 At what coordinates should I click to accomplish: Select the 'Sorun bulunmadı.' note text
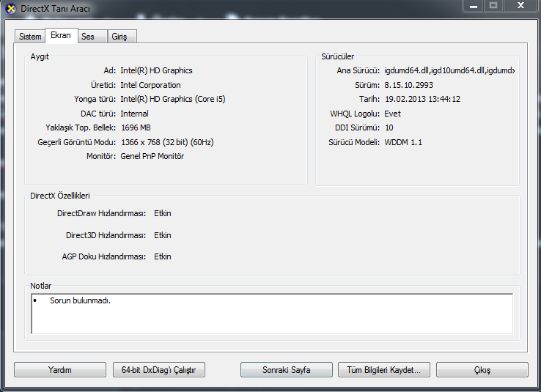click(80, 300)
